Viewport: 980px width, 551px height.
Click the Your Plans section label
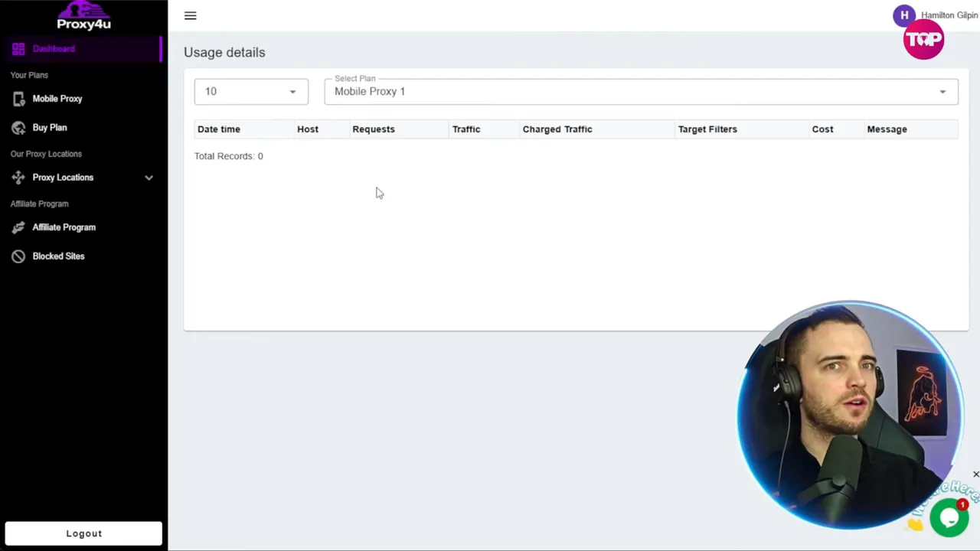point(29,75)
